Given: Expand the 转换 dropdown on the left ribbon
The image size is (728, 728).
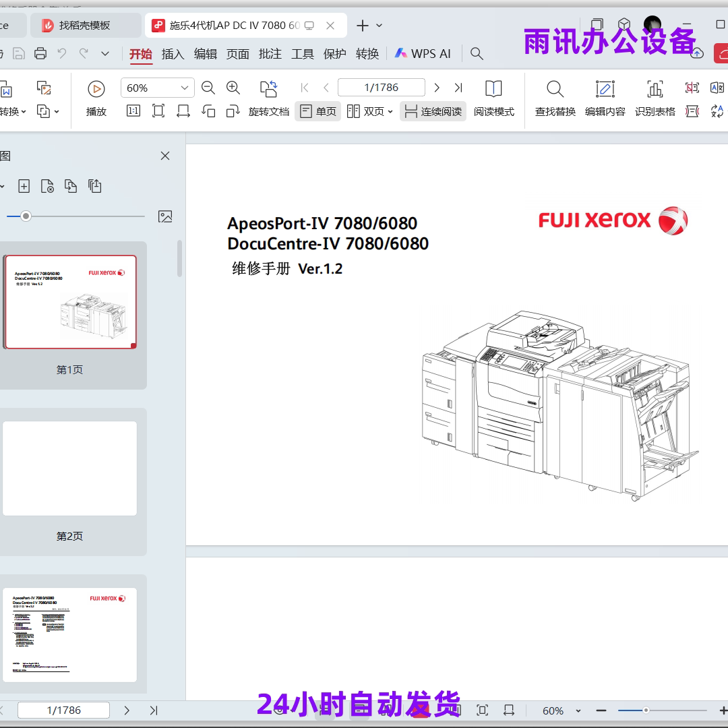Looking at the screenshot, I should pos(24,112).
